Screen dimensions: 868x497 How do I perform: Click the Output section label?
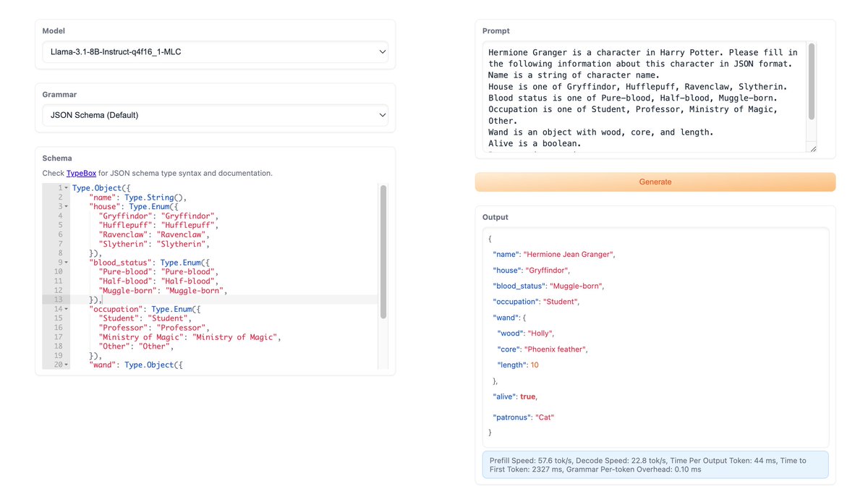495,217
